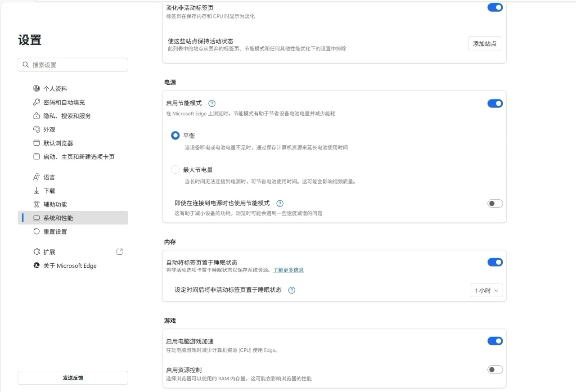Screen dimensions: 576x392
Task: Click help icon beside 启用节能模式
Action: tap(212, 104)
